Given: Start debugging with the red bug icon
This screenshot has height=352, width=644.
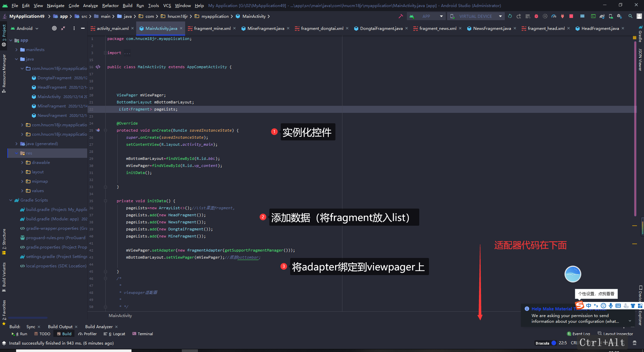Looking at the screenshot, I should click(x=536, y=16).
